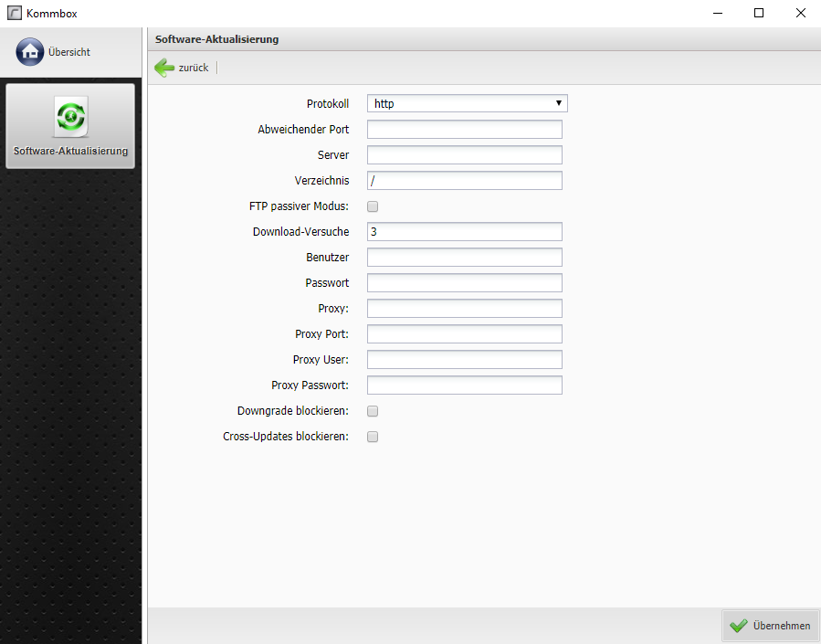Click into the Abweichender Port field

pos(464,130)
